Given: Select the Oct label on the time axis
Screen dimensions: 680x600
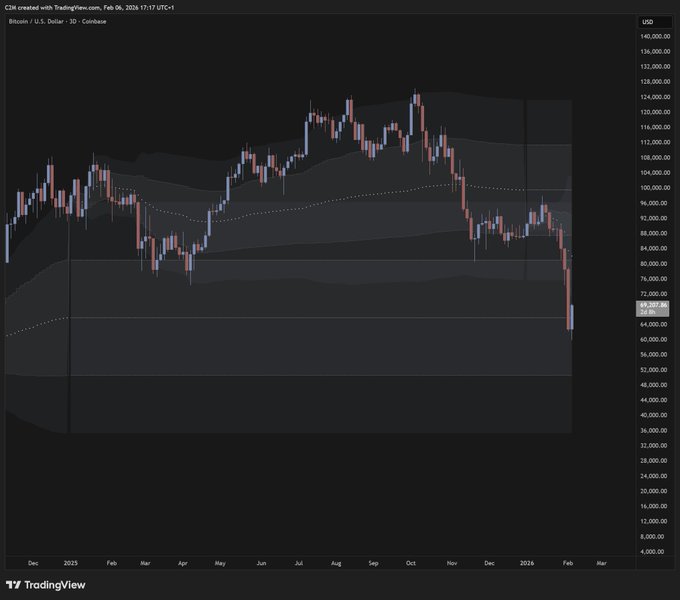Looking at the screenshot, I should 411,564.
